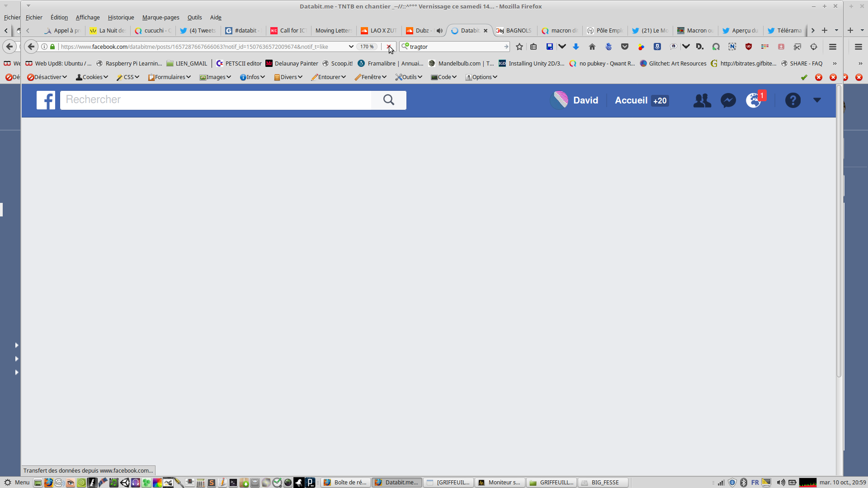Open the Pocket toolbar icon
Viewport: 868px width, 488px height.
(x=625, y=47)
